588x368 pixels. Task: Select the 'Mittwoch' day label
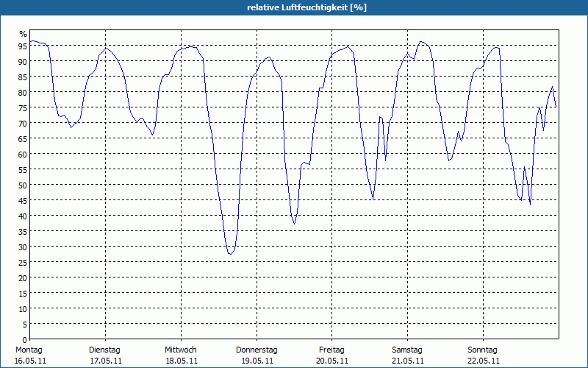(x=181, y=350)
